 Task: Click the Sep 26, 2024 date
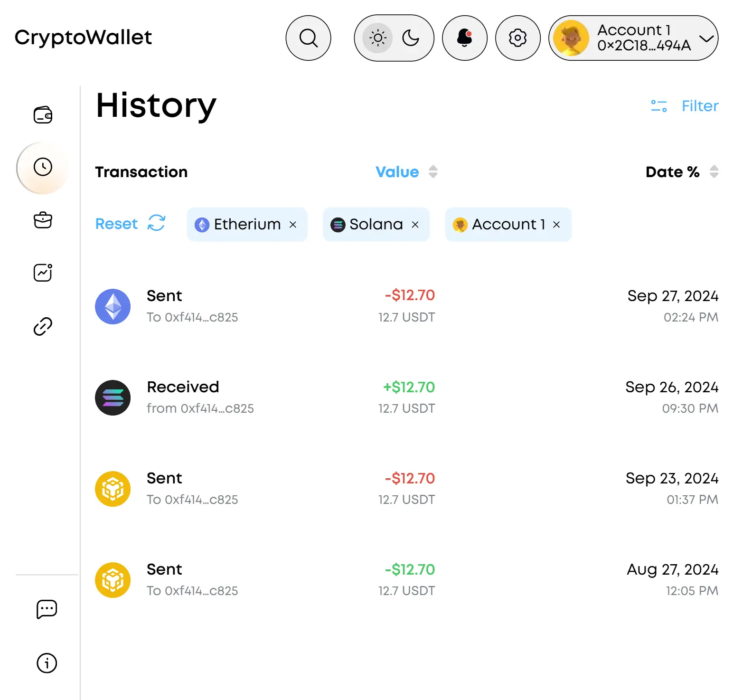[672, 387]
